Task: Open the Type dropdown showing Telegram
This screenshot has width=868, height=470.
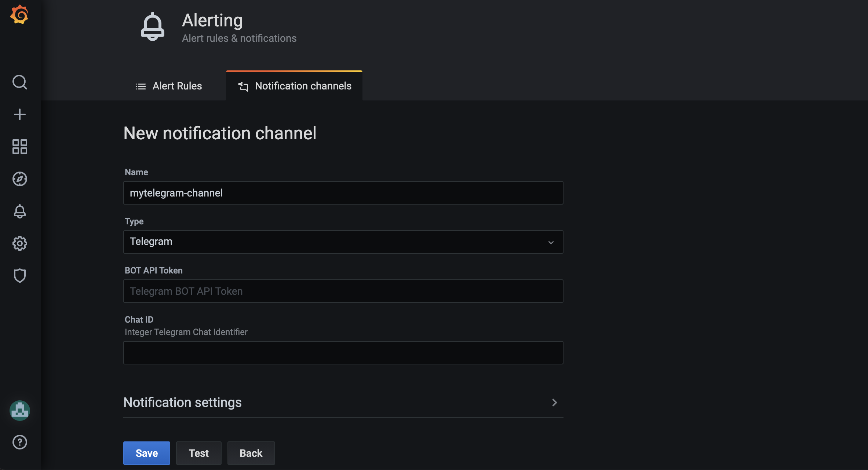Action: [x=343, y=242]
